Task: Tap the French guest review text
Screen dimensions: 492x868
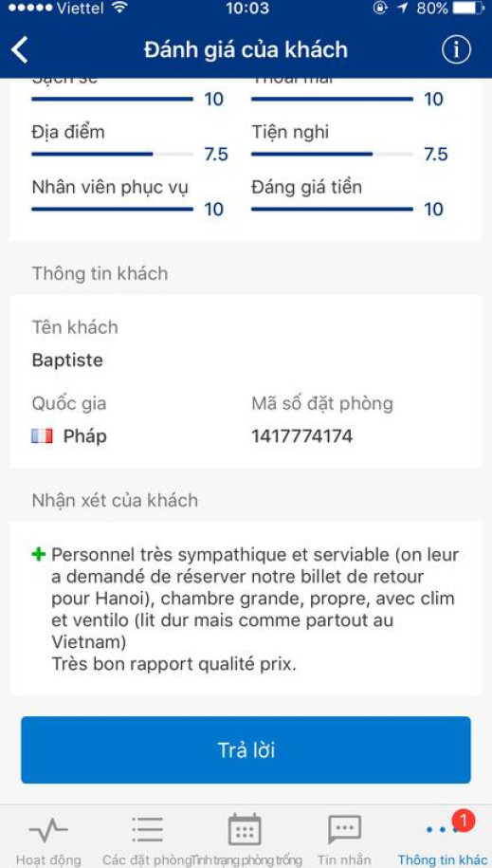Action: [255, 609]
